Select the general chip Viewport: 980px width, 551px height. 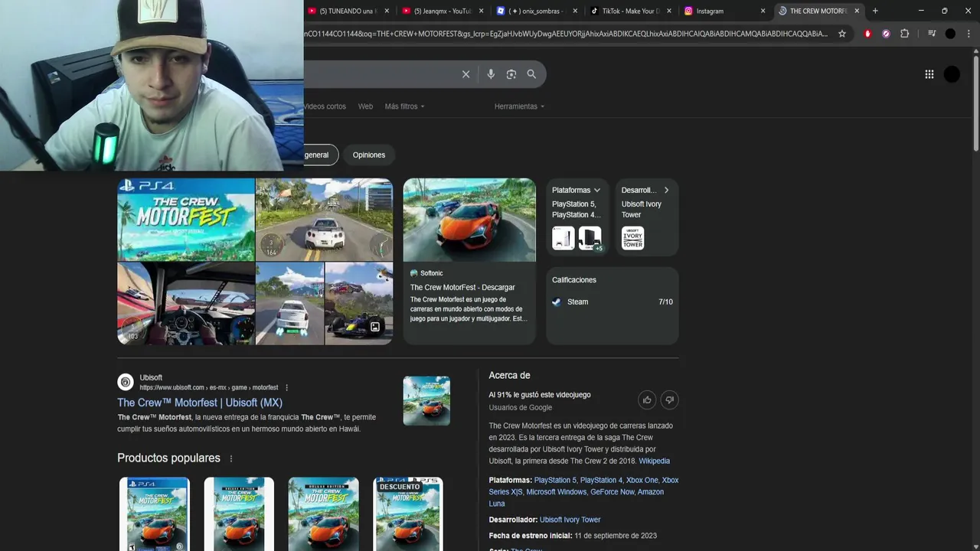[x=320, y=155]
